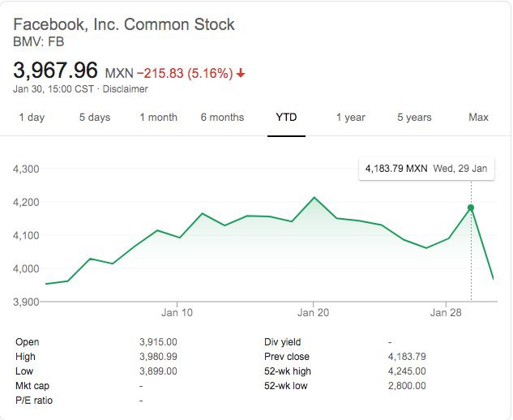The image size is (513, 420).
Task: Click the red down arrow icon
Action: click(241, 73)
